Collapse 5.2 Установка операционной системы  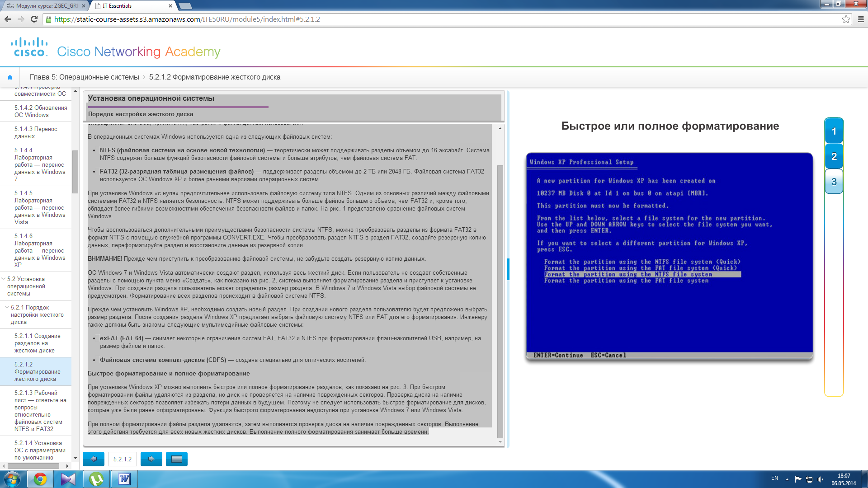pos(4,279)
